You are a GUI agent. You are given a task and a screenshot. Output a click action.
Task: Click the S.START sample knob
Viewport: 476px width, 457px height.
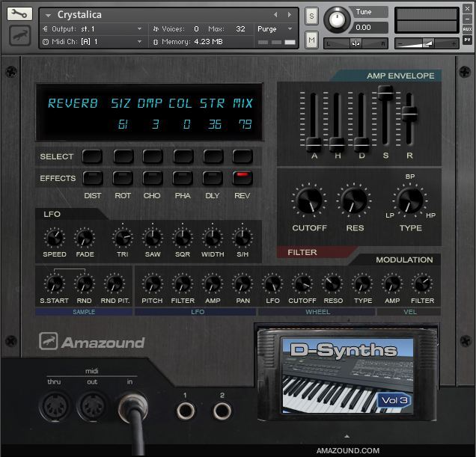click(x=55, y=283)
